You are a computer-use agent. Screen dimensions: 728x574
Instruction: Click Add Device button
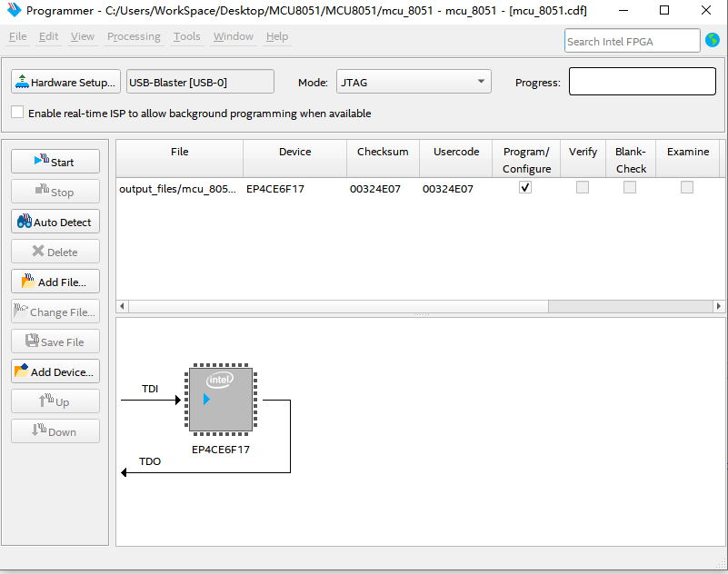(x=55, y=371)
